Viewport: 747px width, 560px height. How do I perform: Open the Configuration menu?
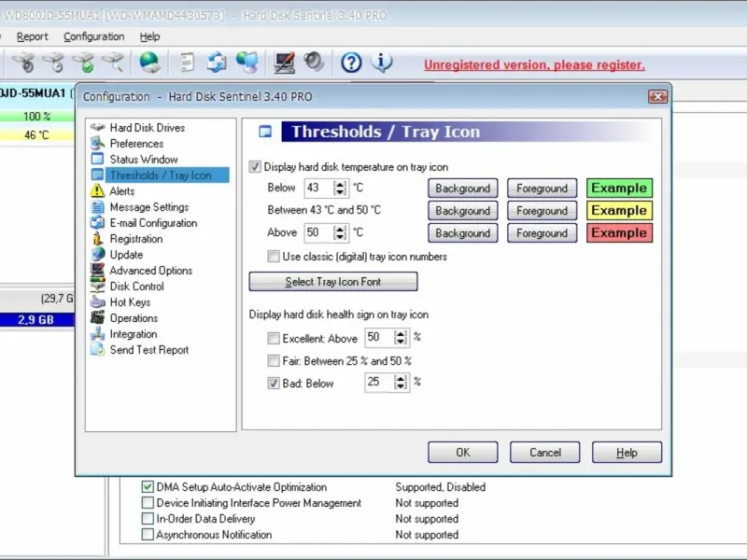94,36
